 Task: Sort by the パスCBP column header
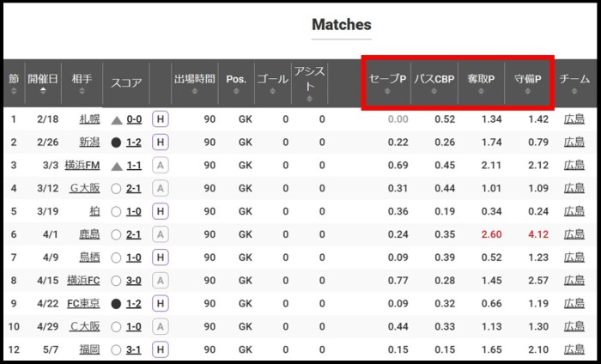(434, 83)
